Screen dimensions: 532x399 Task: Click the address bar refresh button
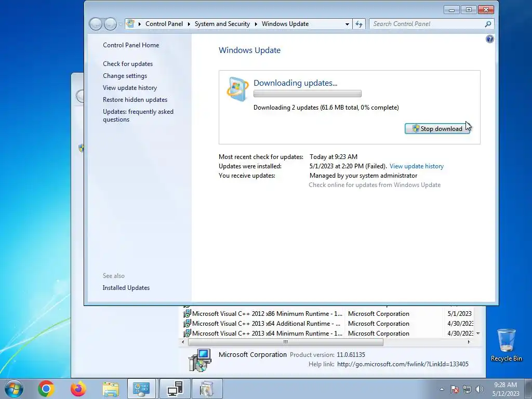pyautogui.click(x=359, y=24)
